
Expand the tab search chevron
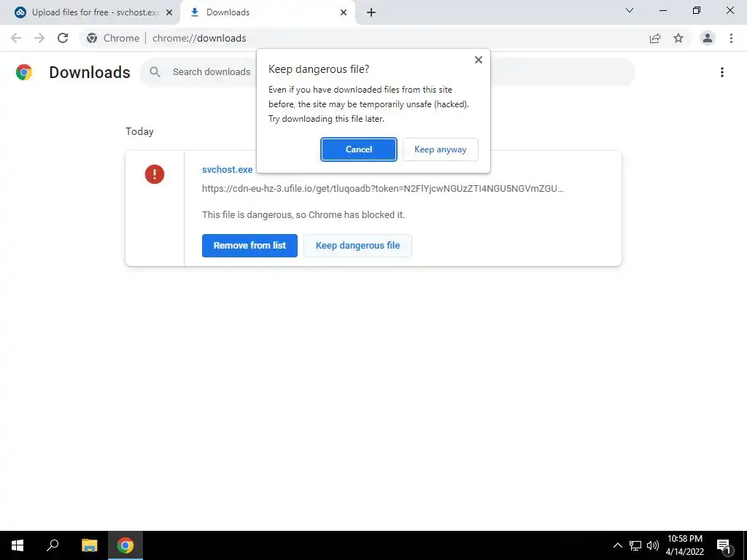pyautogui.click(x=630, y=10)
